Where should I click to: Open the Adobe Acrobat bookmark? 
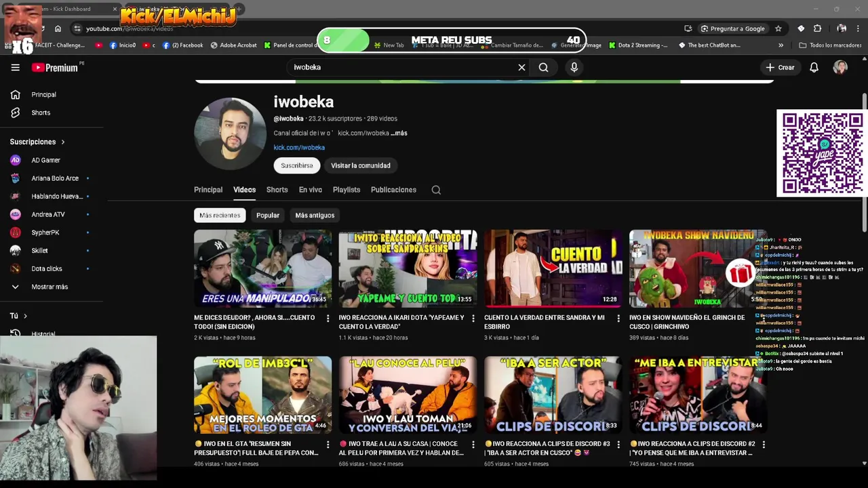234,45
